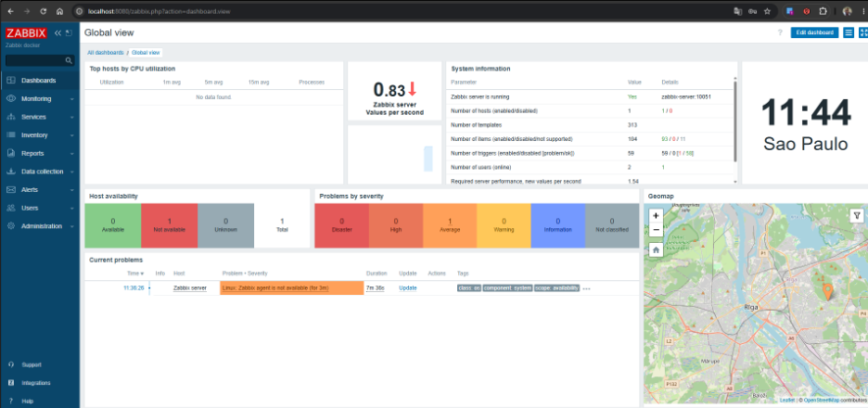
Task: Open Support from the sidebar bottom
Action: (x=31, y=364)
